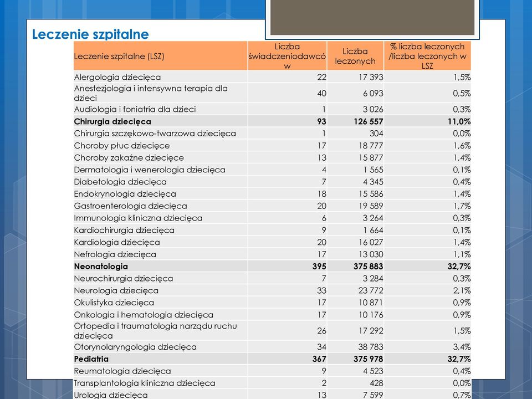532x399 pixels.
Task: Click the value '10 871'
Action: pyautogui.click(x=371, y=303)
